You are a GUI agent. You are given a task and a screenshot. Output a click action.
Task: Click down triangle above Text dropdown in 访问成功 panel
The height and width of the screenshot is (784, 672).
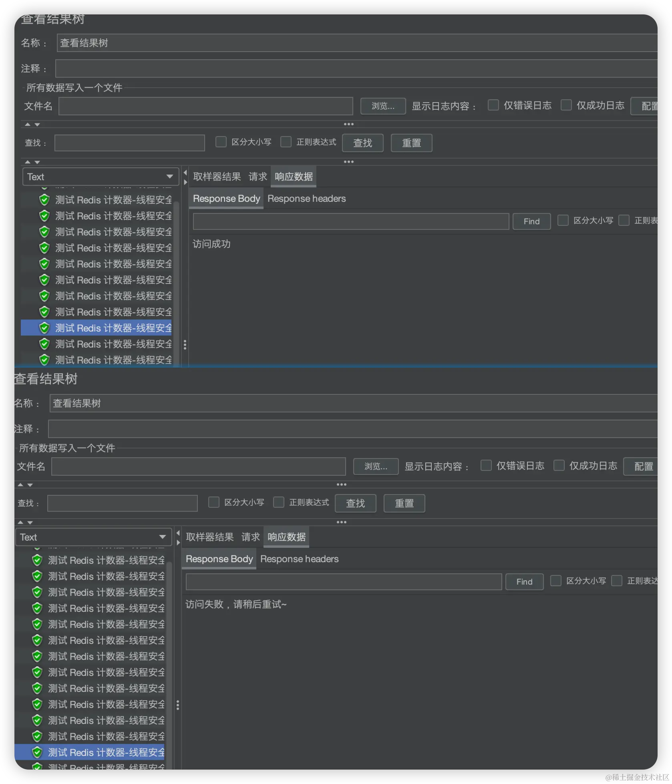[x=37, y=162]
